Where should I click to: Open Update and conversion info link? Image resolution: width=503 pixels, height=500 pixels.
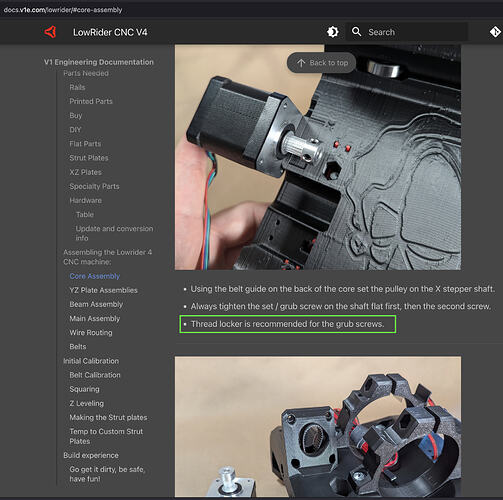coord(114,233)
